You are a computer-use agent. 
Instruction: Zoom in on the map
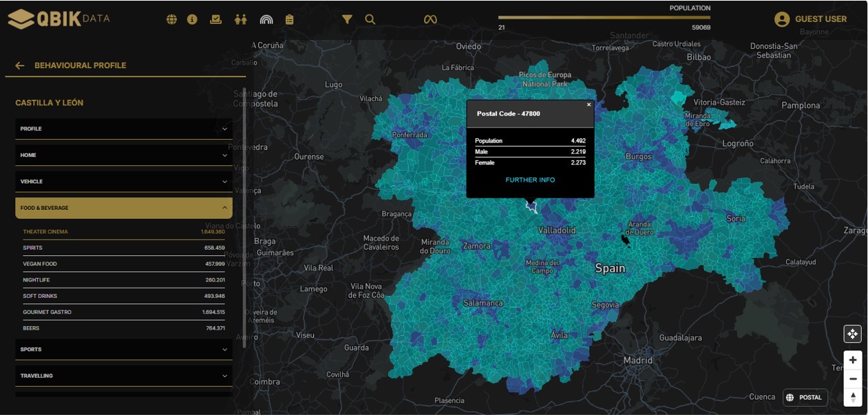[x=852, y=360]
